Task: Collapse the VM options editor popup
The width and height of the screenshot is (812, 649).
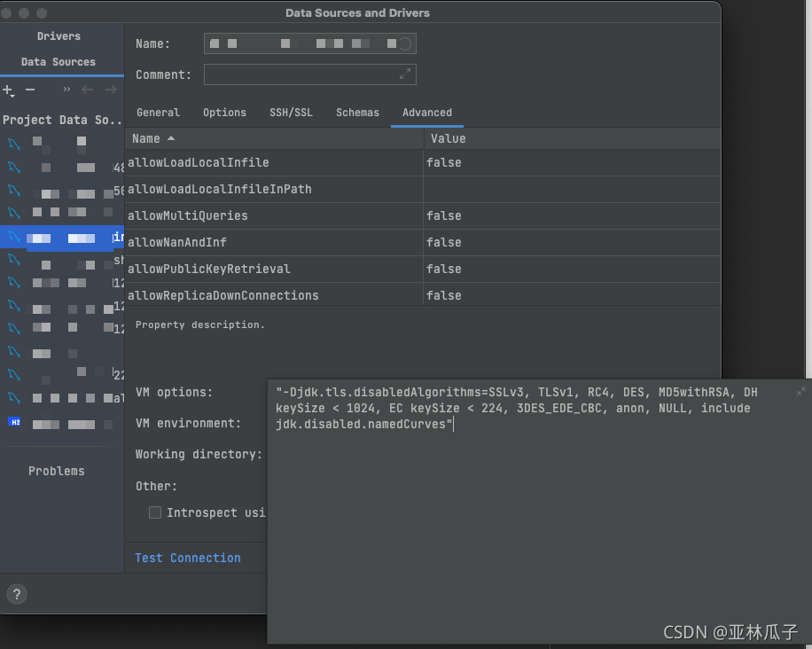Action: click(801, 391)
